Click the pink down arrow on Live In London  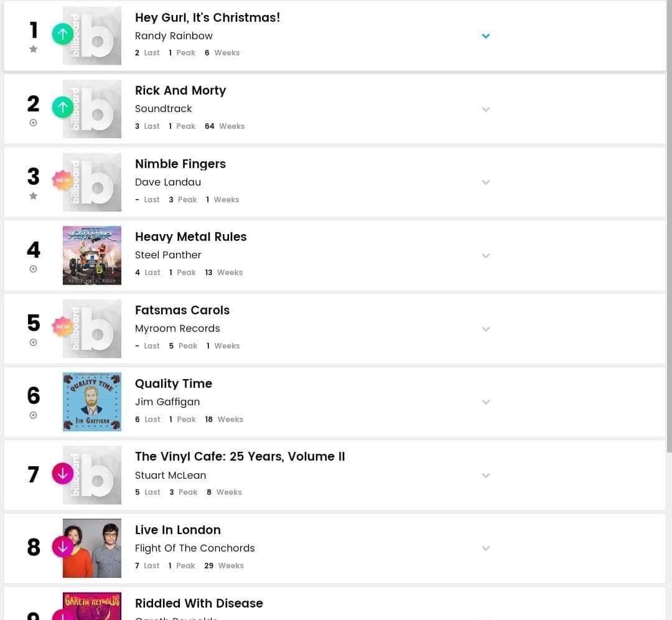tap(63, 547)
